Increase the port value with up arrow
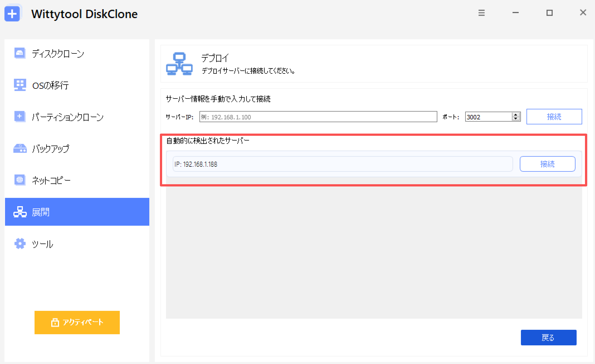This screenshot has height=364, width=595. click(516, 114)
